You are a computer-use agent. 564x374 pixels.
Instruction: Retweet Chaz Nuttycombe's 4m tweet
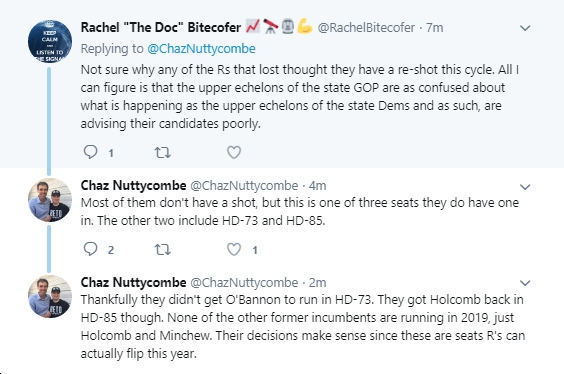163,249
